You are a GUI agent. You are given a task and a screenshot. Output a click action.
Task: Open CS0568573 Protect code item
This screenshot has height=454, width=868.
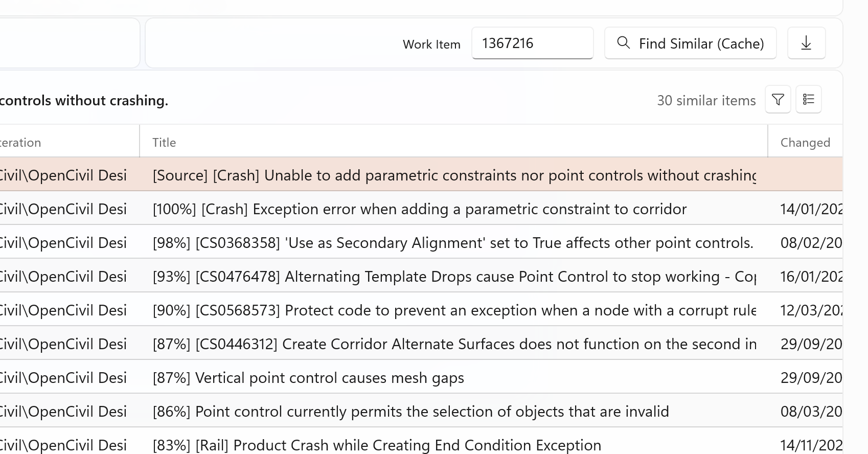pyautogui.click(x=454, y=310)
